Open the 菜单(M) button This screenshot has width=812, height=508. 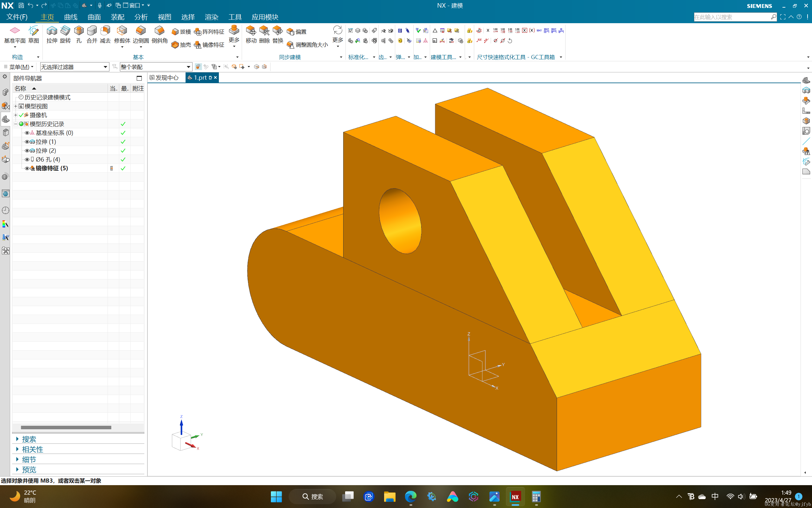click(x=19, y=67)
